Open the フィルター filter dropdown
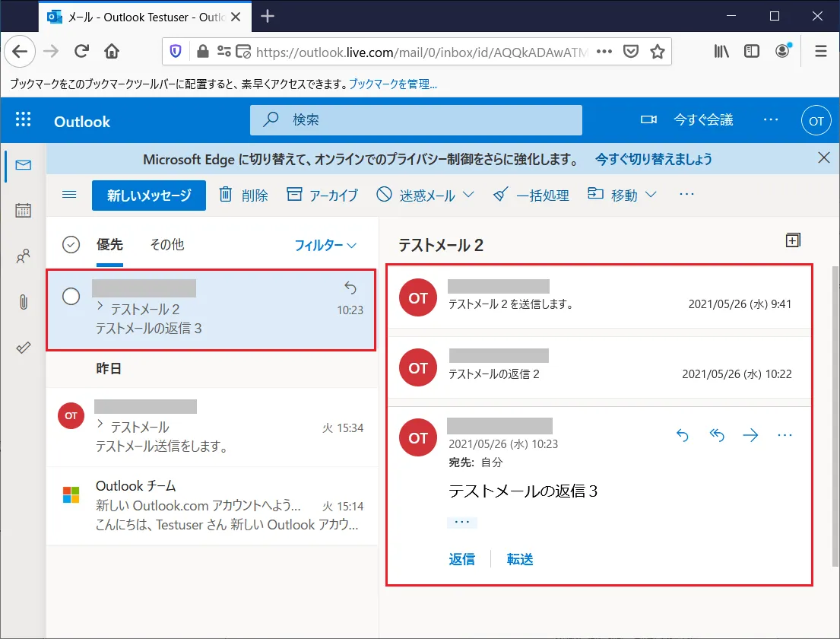Screen dimensions: 840x639 point(325,246)
